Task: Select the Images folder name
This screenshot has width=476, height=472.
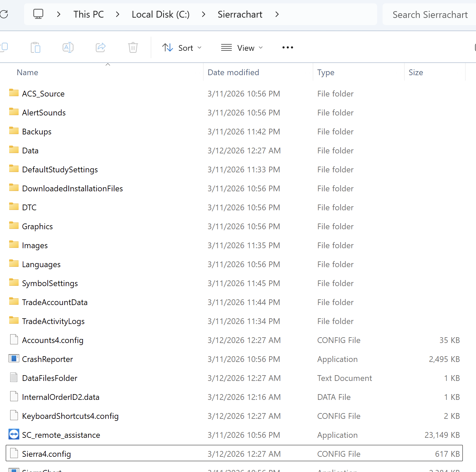Action: 35,245
